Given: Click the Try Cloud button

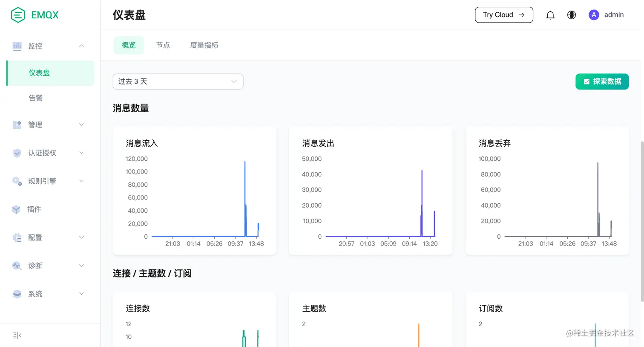Looking at the screenshot, I should click(x=504, y=14).
